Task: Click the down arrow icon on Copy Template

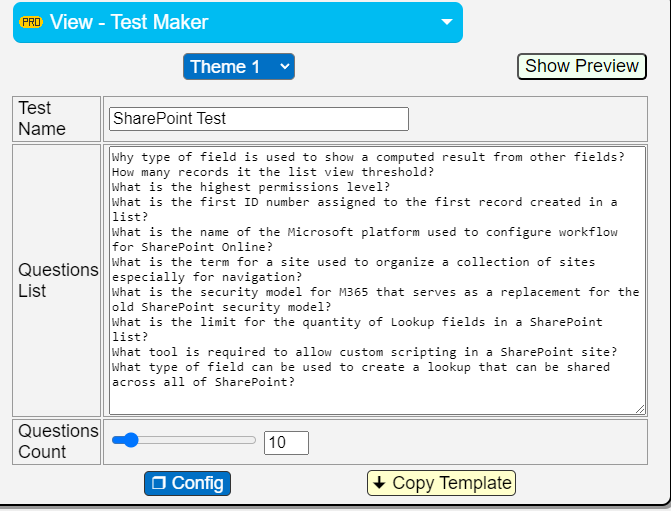Action: pos(379,483)
